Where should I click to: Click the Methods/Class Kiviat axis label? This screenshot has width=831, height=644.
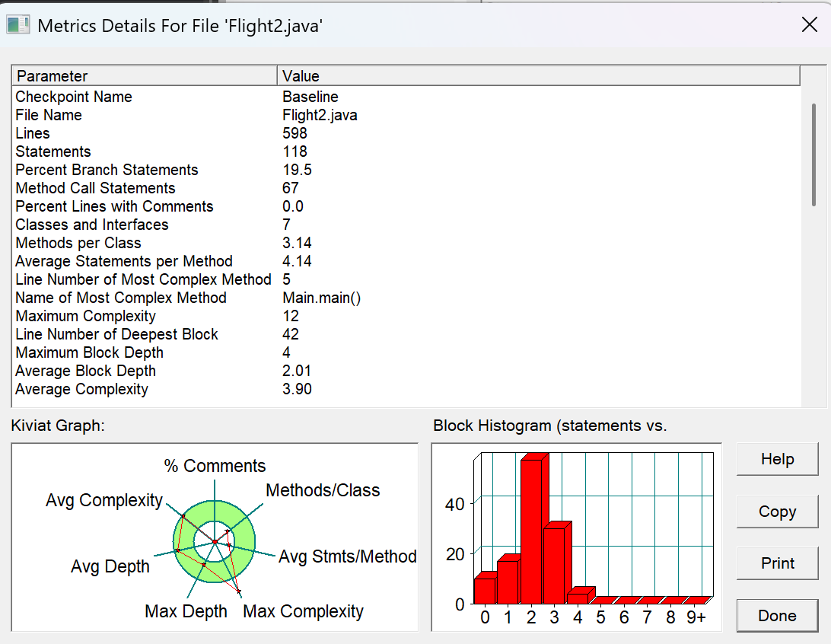pyautogui.click(x=323, y=491)
